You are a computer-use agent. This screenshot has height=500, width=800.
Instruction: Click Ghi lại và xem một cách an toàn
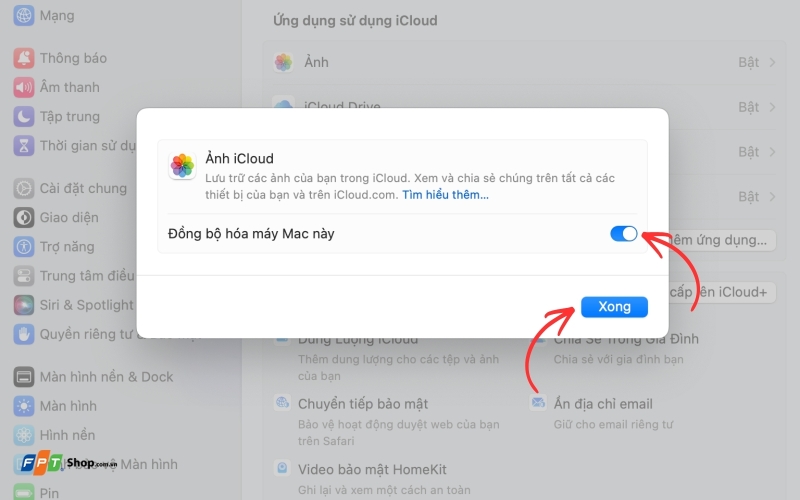(384, 490)
